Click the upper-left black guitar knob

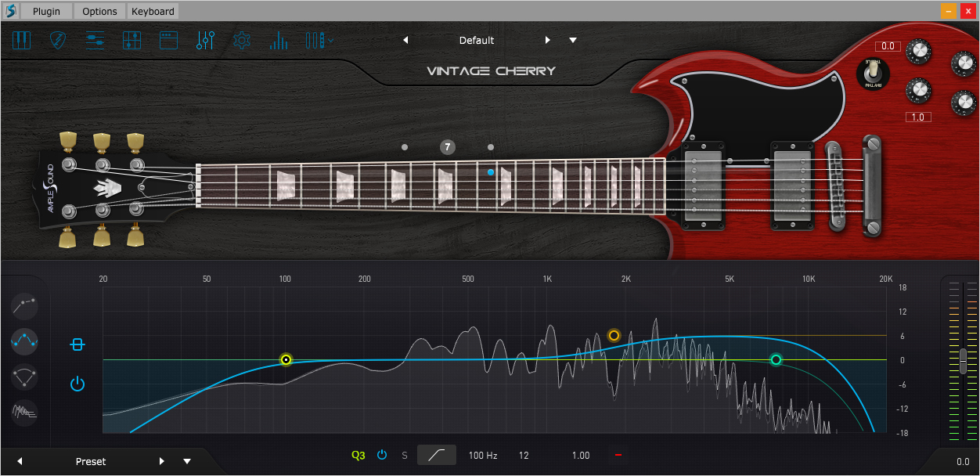(918, 52)
